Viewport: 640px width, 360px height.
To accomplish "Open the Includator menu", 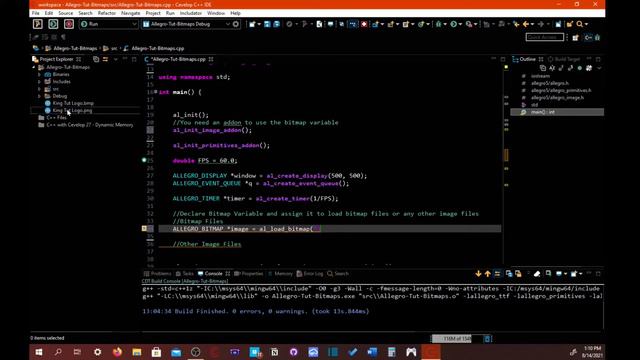I will point(191,13).
